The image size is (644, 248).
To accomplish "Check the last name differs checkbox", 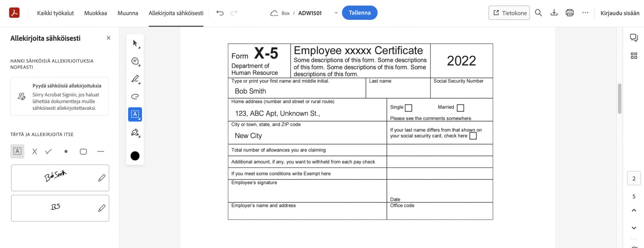I will click(x=473, y=136).
